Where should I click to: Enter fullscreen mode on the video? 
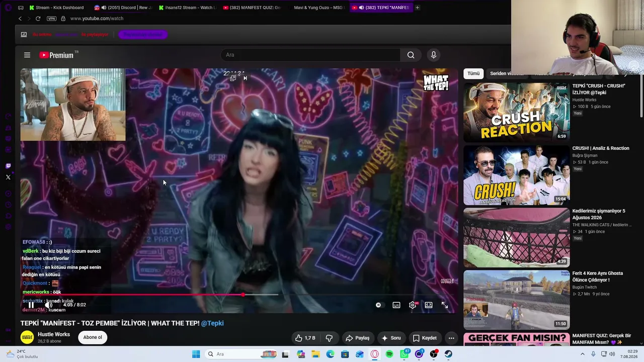[445, 305]
